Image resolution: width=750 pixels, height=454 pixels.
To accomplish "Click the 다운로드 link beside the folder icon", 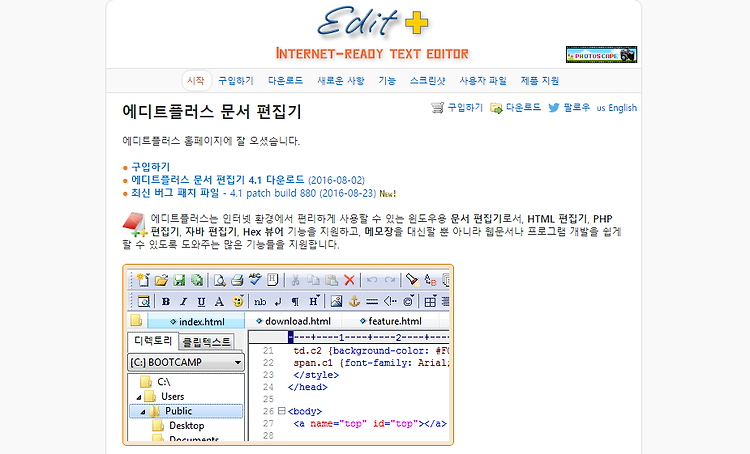I will point(523,107).
